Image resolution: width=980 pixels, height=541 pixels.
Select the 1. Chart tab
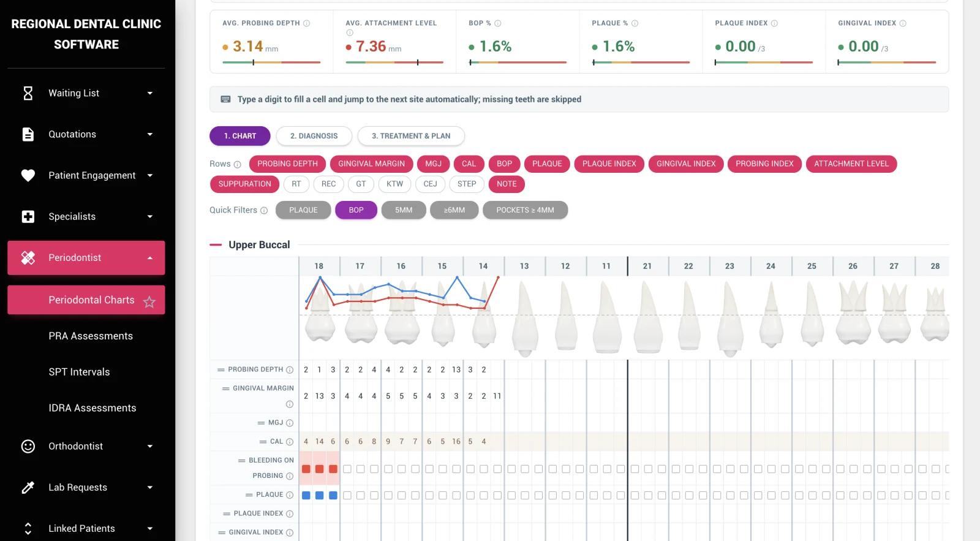tap(240, 136)
